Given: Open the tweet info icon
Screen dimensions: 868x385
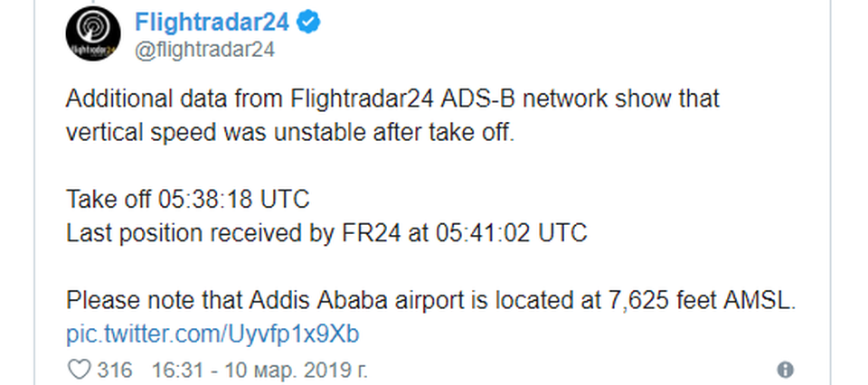Looking at the screenshot, I should click(785, 370).
